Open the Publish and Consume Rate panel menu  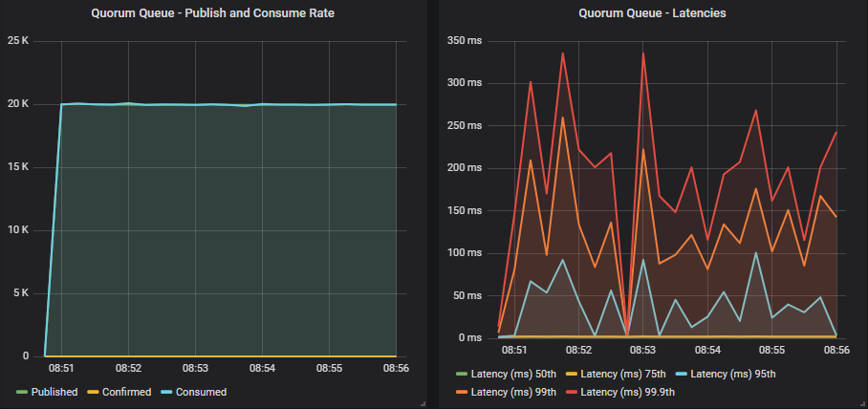tap(213, 13)
